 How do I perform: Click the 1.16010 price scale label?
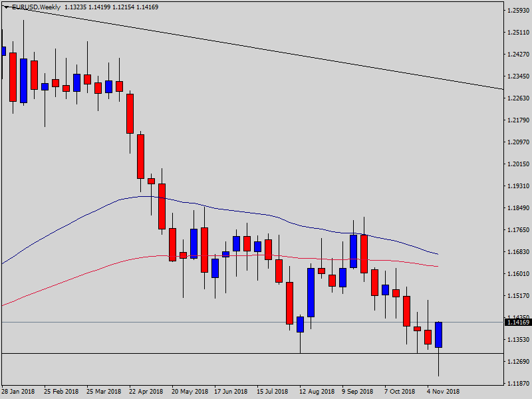[x=518, y=274]
